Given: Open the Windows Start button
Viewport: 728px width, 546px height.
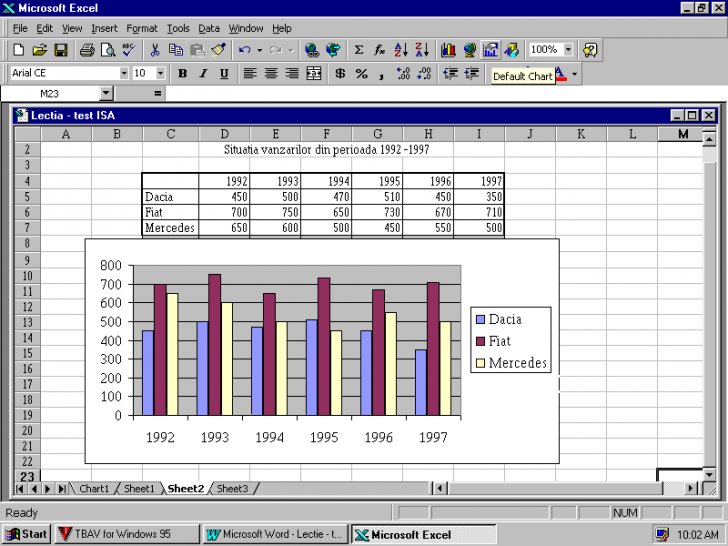Looking at the screenshot, I should pyautogui.click(x=26, y=534).
